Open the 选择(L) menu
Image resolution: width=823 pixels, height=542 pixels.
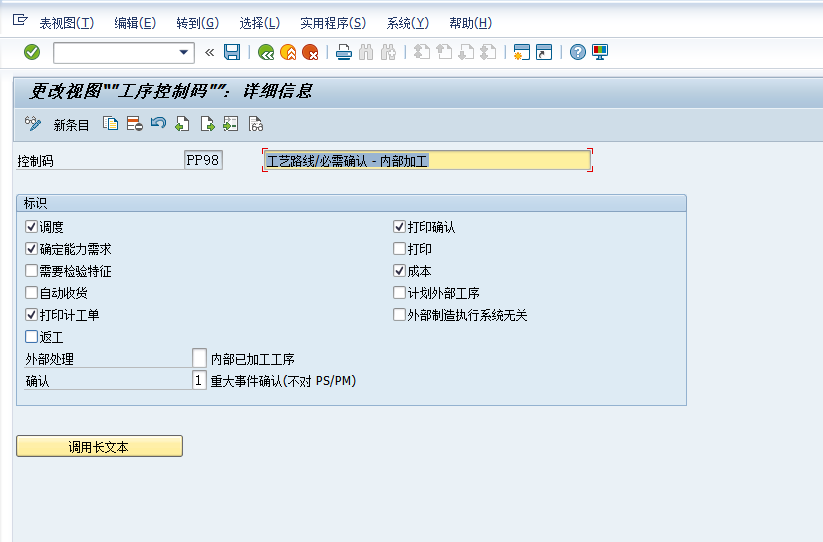(259, 23)
